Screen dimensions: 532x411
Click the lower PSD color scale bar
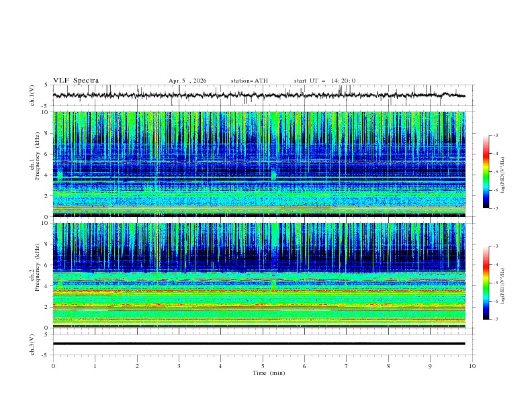pos(486,283)
